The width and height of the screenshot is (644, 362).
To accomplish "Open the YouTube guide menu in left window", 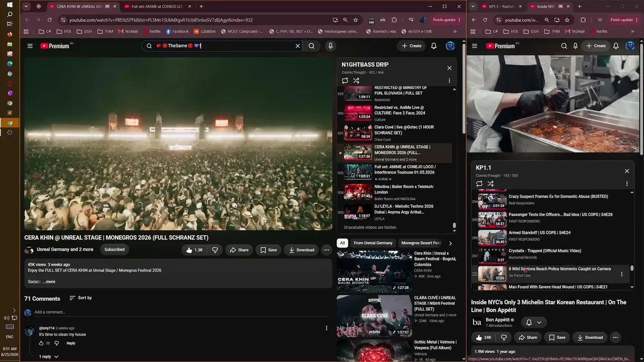I will [30, 46].
